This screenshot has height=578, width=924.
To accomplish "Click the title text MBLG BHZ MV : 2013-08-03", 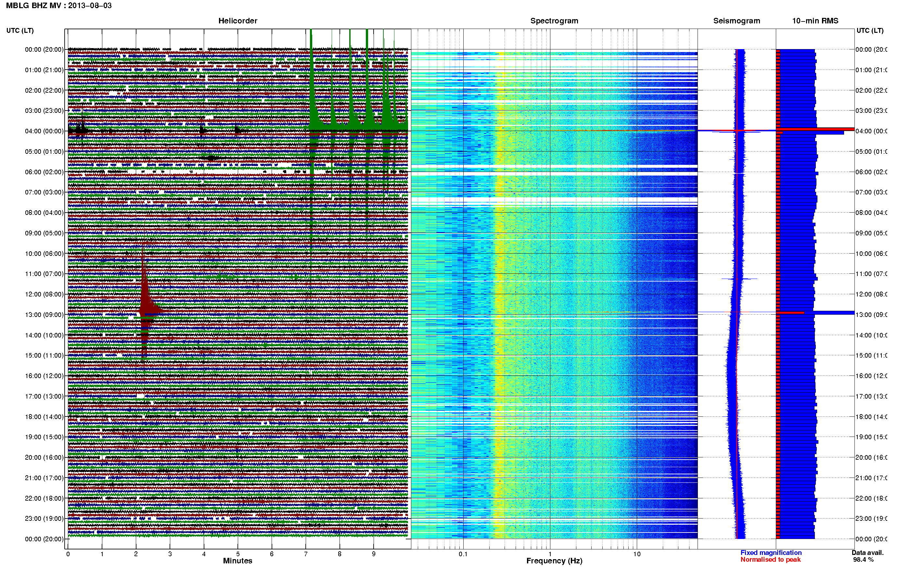I will tap(59, 6).
